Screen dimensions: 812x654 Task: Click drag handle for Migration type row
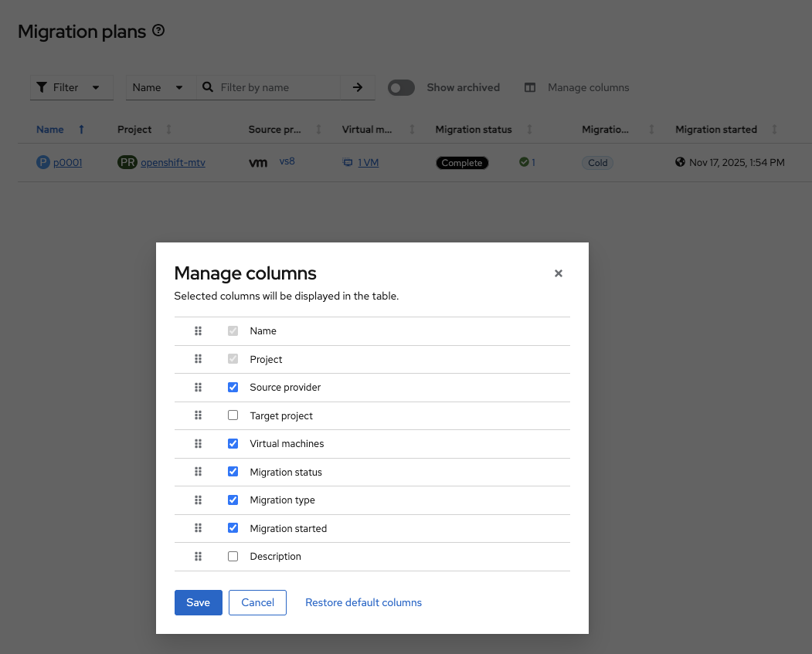tap(198, 500)
